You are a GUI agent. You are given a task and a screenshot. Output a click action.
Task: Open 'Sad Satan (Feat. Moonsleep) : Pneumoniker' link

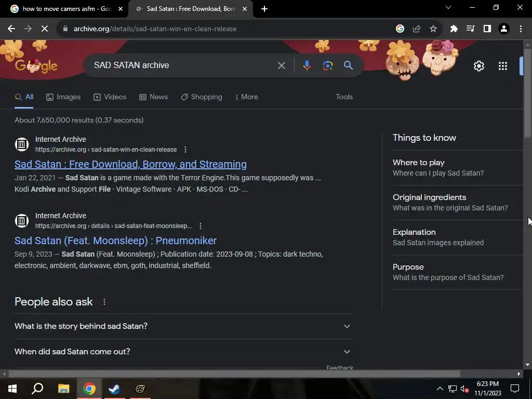(x=116, y=241)
